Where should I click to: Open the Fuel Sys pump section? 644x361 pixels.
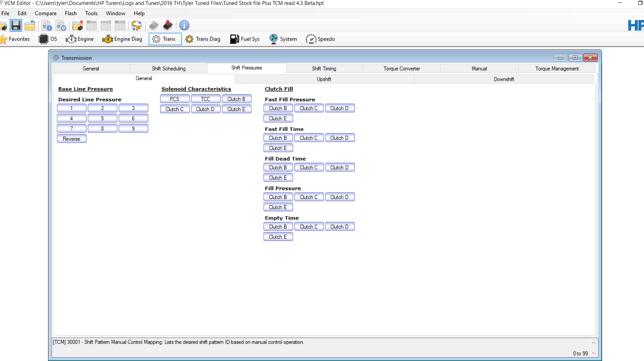point(245,39)
